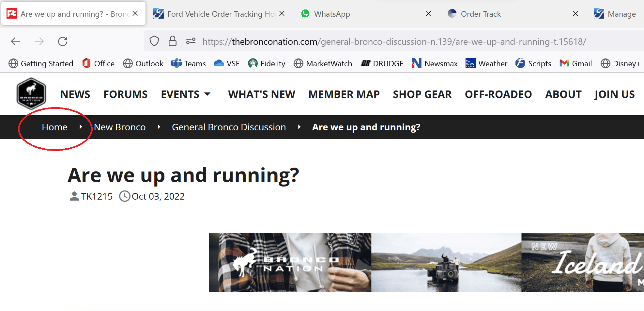Close the WhatsApp tab
The width and height of the screenshot is (644, 311).
coord(429,13)
